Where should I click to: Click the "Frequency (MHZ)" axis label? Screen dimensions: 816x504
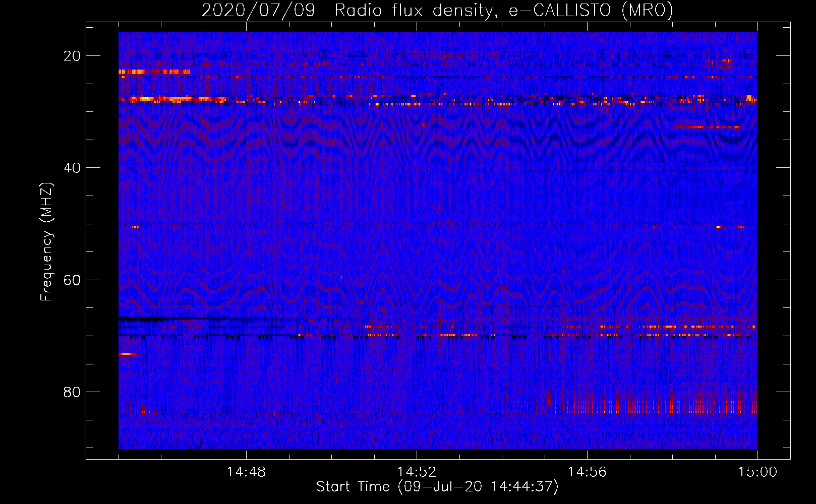[47, 241]
